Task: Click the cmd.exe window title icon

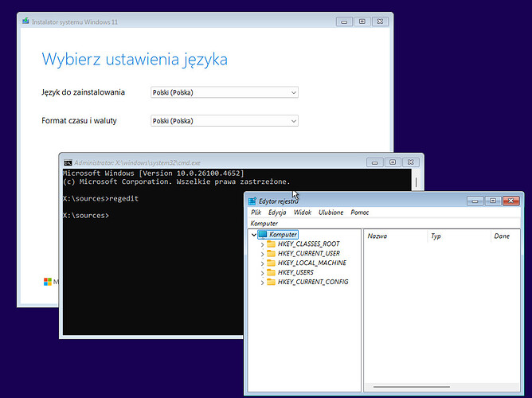Action: click(x=68, y=162)
